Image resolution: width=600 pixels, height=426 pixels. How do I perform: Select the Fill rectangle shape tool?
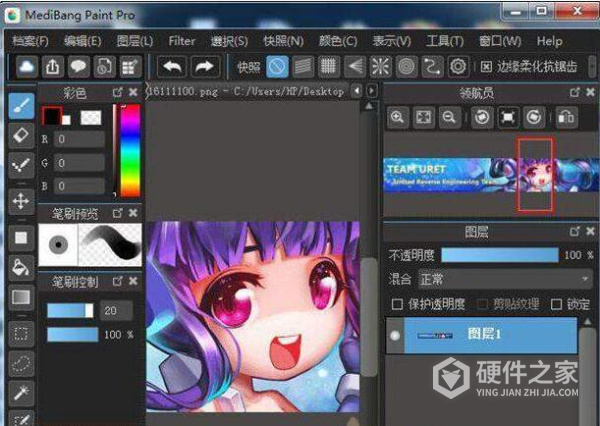click(21, 238)
